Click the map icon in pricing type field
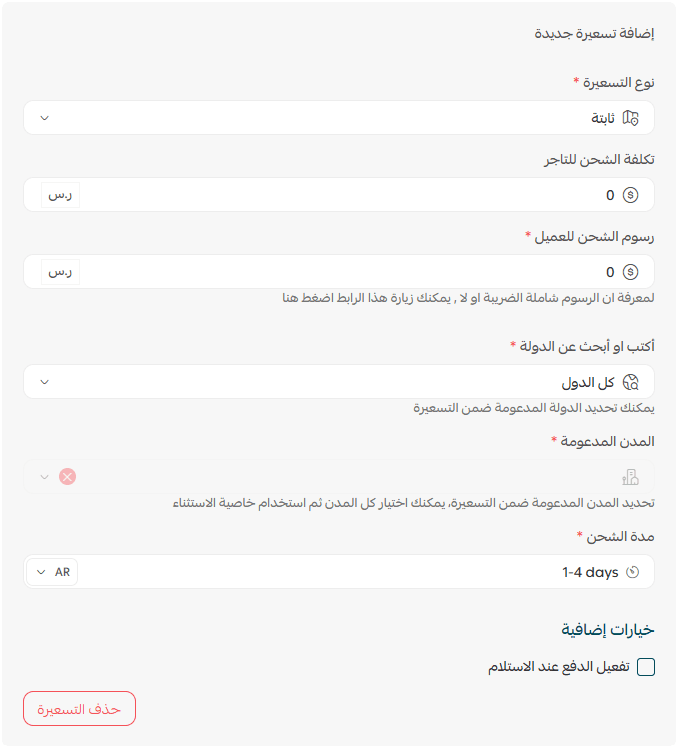The height and width of the screenshot is (747, 683). (630, 118)
